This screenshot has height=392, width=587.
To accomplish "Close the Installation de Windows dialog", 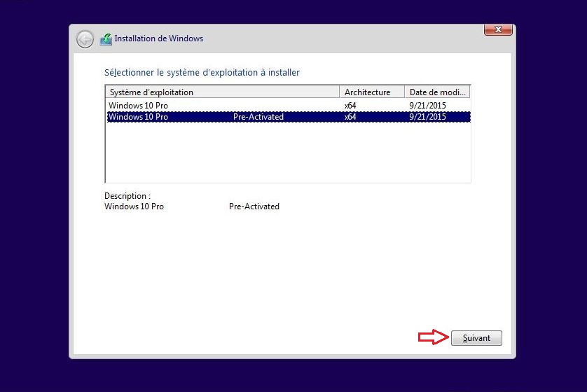I will [498, 29].
